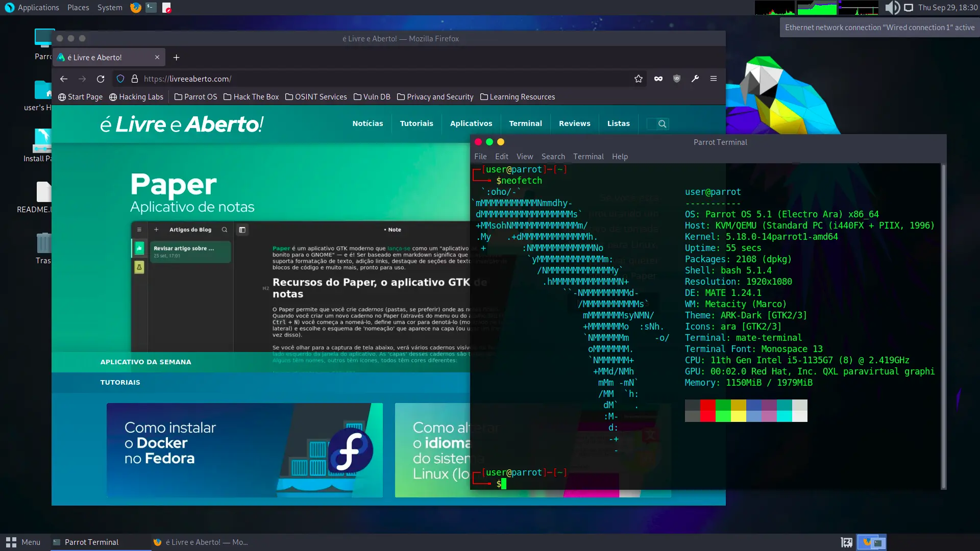Viewport: 980px width, 551px height.
Task: Open the System panel menu
Action: 110,8
